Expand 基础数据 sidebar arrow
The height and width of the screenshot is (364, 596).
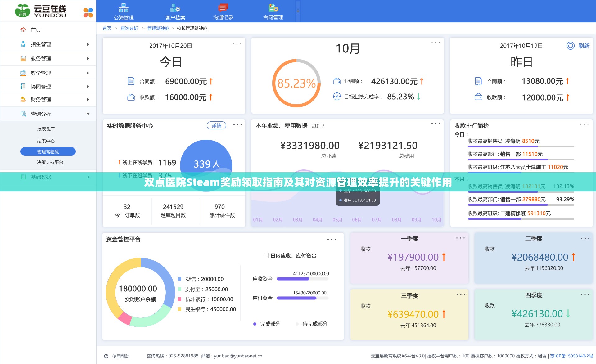pos(88,177)
